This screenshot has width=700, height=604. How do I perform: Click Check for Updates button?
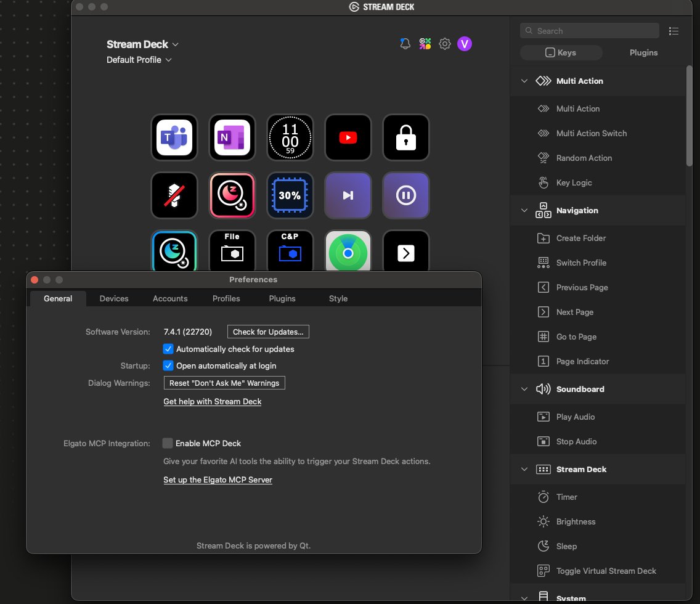pos(268,332)
